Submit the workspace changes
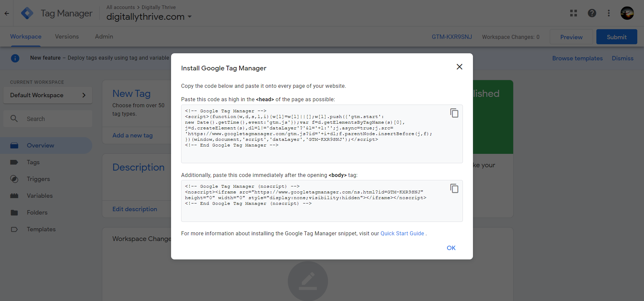This screenshot has height=301, width=644. pos(616,37)
